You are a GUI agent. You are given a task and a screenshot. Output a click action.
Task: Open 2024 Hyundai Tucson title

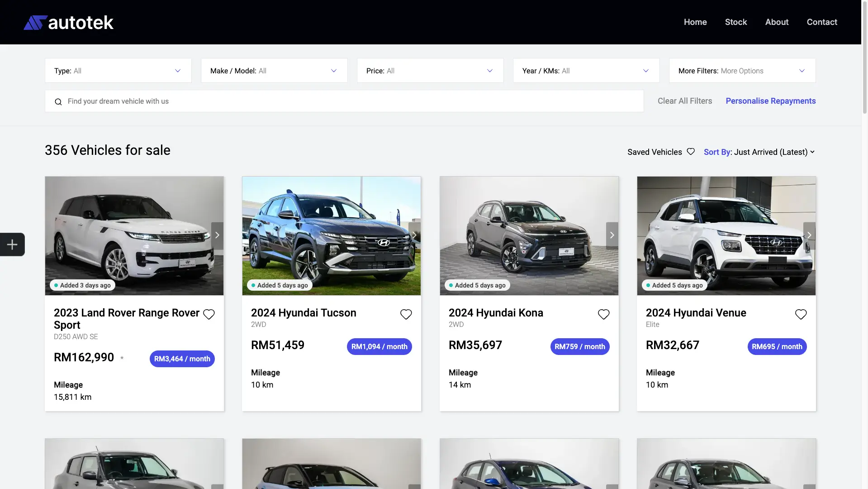click(304, 313)
